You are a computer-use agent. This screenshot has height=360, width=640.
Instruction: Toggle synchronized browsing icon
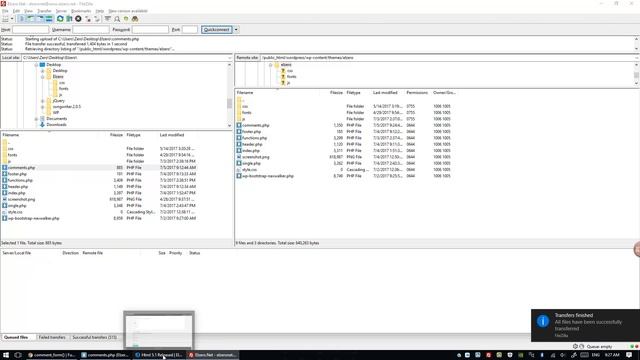[126, 19]
